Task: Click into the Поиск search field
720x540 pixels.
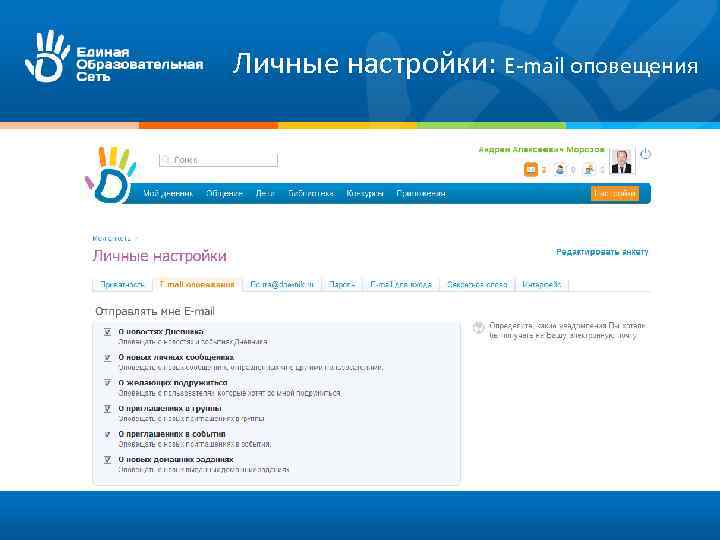Action: 219,160
